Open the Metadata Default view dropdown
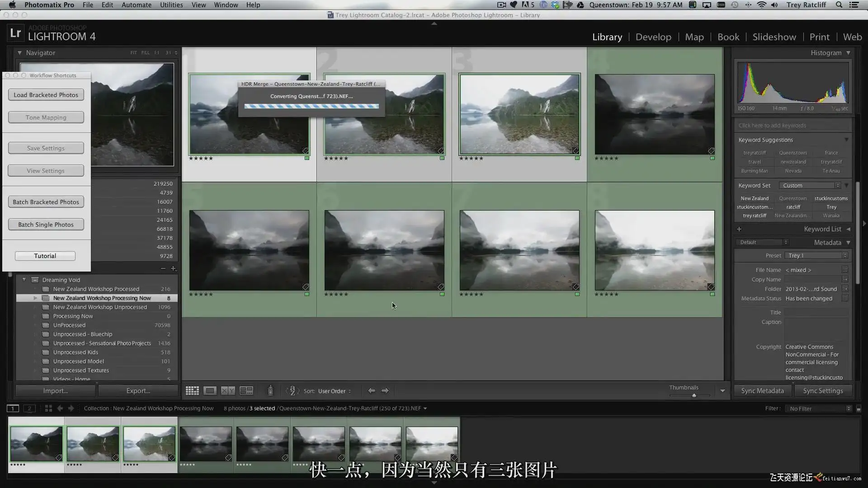The image size is (868, 488). coord(763,243)
